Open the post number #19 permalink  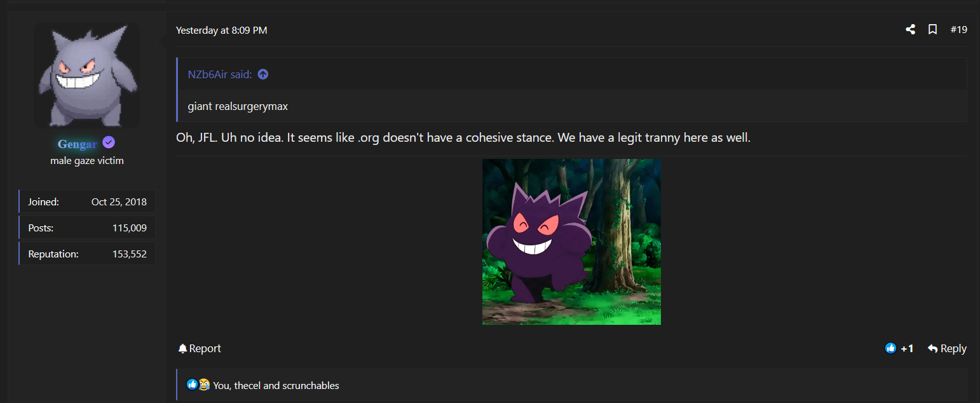958,29
